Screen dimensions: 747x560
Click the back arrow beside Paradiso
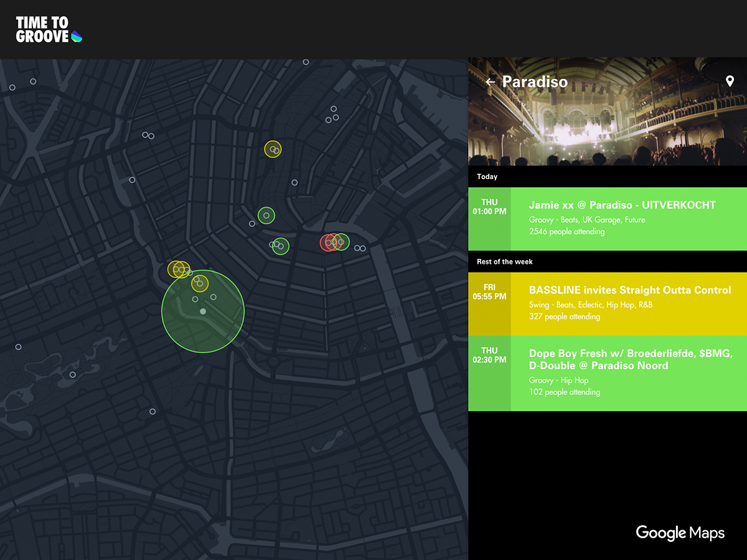tap(491, 82)
